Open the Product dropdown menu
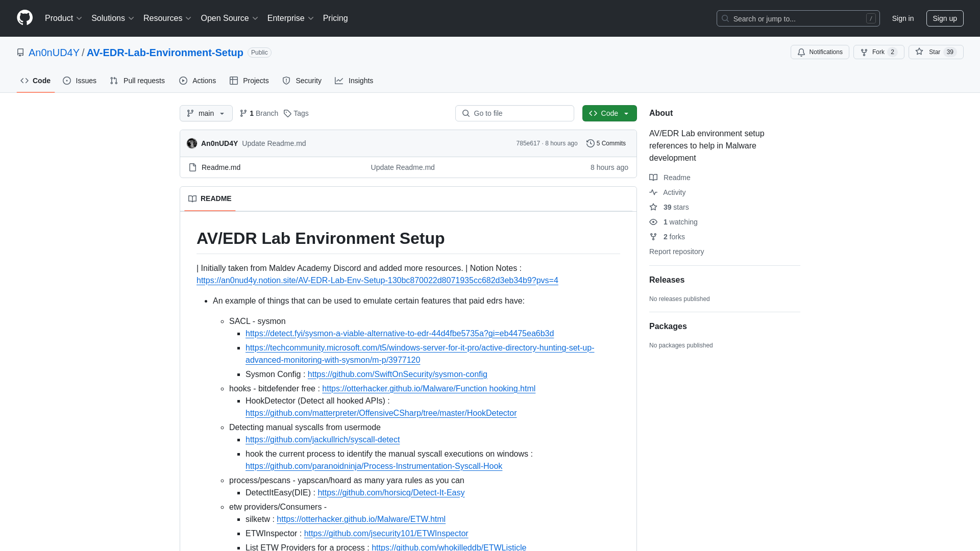The image size is (980, 551). click(63, 18)
